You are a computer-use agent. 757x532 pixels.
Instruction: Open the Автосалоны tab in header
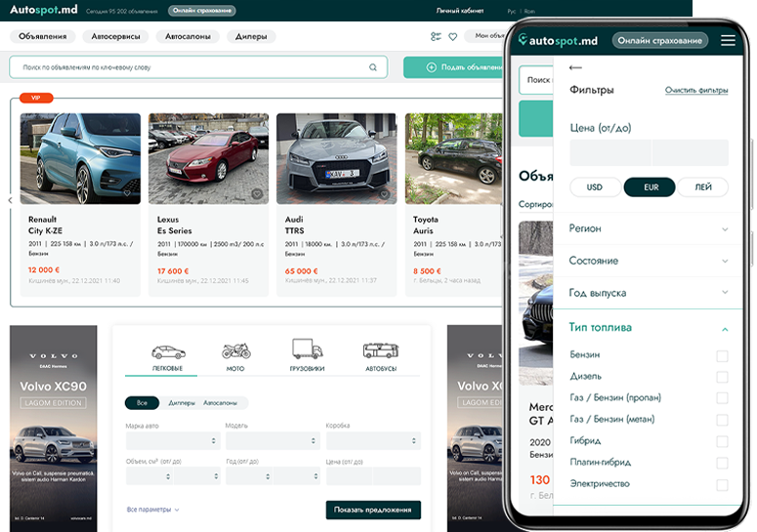pos(188,36)
